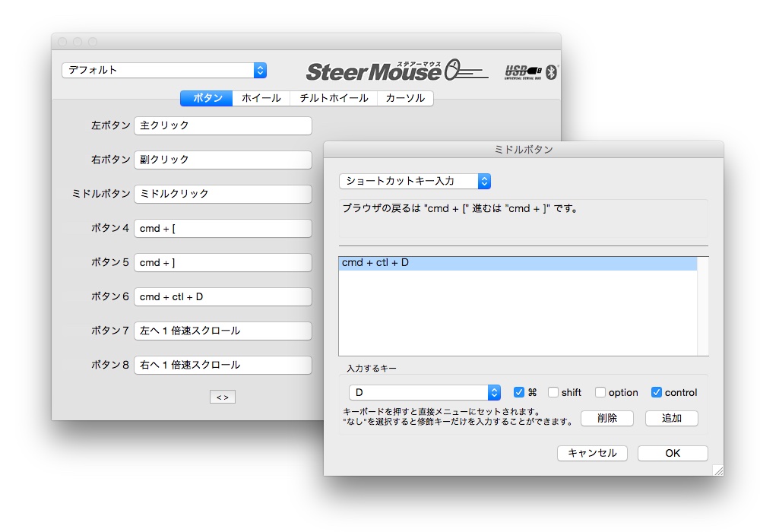Screen dimensions: 760x532
Task: Click the < > button in main window
Action: 223,397
